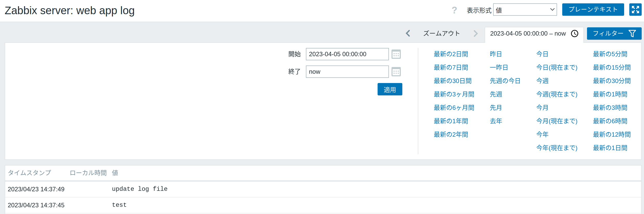The image size is (644, 214).
Task: Click timestamp 2023/04/23 14:37:49
Action: point(36,189)
